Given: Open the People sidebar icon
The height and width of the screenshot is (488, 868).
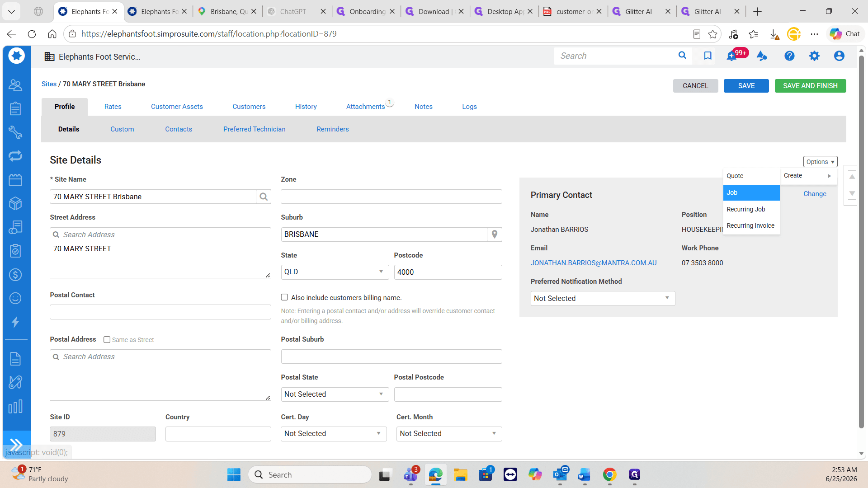Looking at the screenshot, I should tap(15, 85).
